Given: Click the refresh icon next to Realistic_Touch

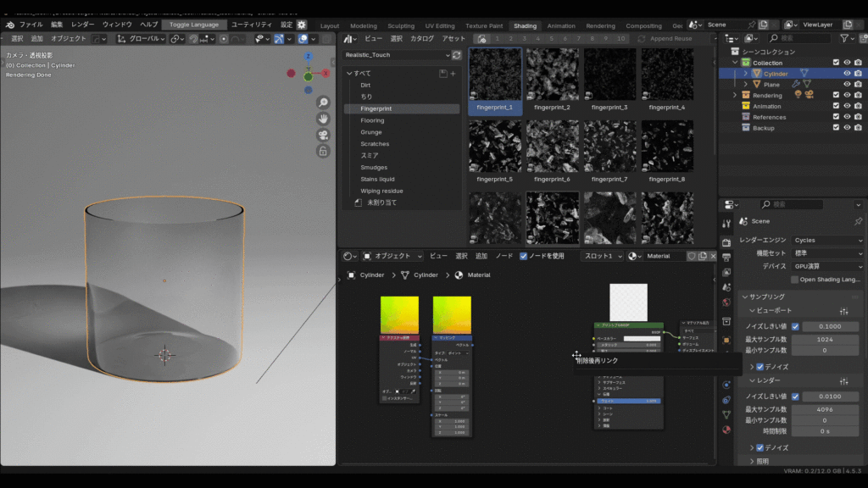Looking at the screenshot, I should [x=457, y=55].
